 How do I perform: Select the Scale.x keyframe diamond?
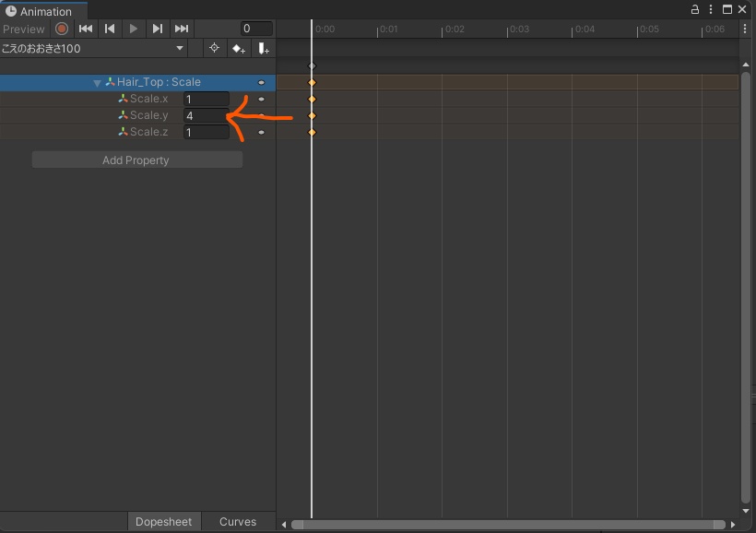(312, 99)
